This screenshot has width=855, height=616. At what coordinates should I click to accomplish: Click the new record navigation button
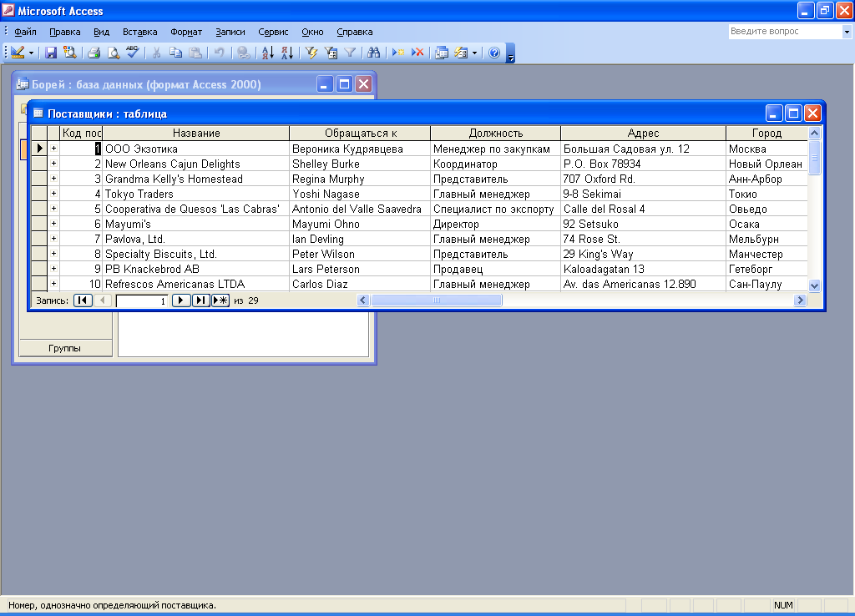click(220, 300)
